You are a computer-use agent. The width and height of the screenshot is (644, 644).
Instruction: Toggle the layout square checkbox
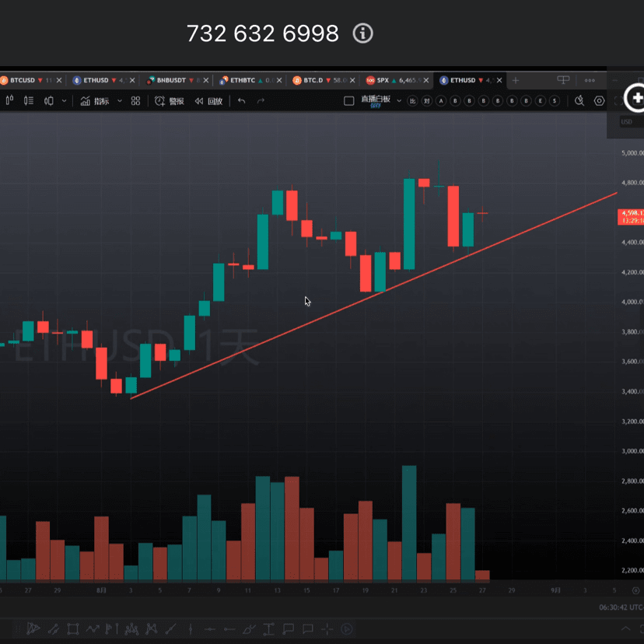(349, 101)
